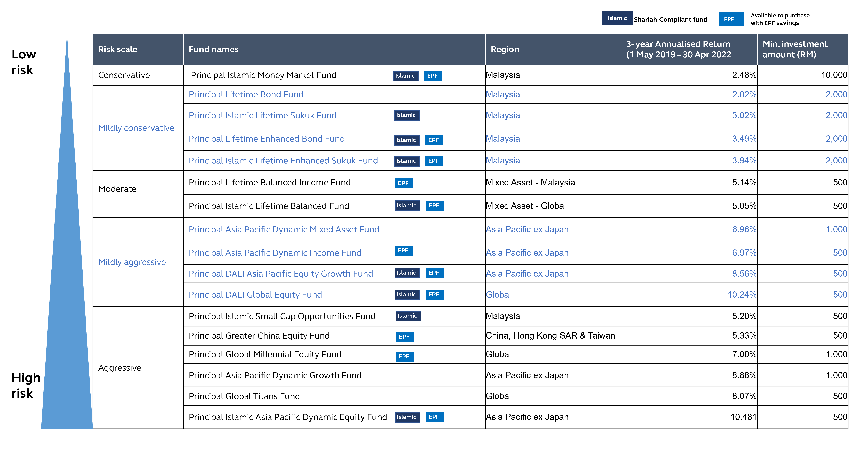
Task: Click the Min. investment amount column header
Action: pos(802,49)
